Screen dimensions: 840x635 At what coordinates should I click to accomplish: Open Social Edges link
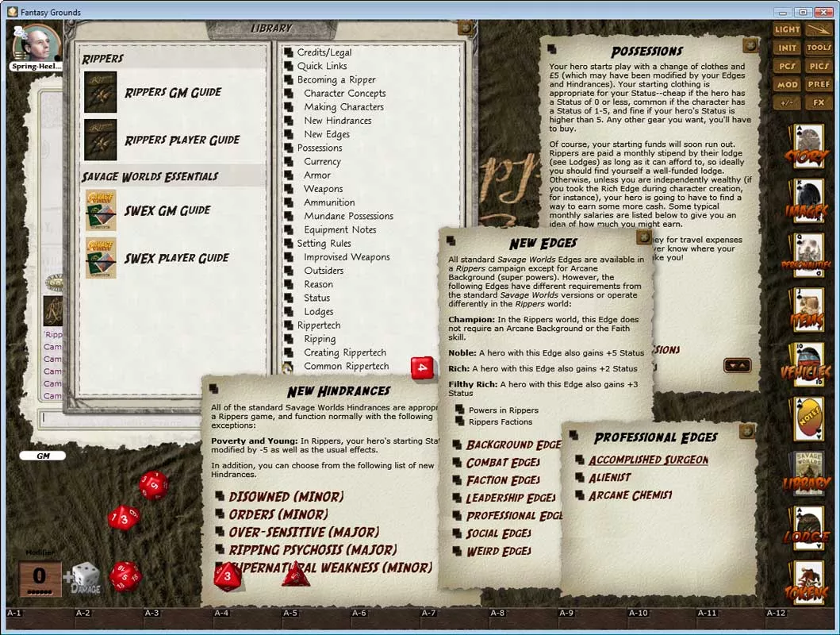click(498, 533)
